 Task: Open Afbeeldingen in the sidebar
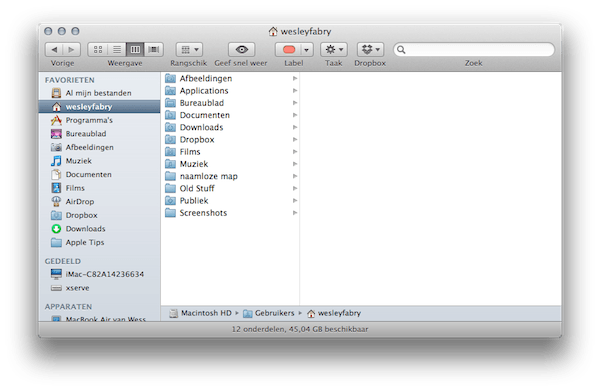(99, 147)
